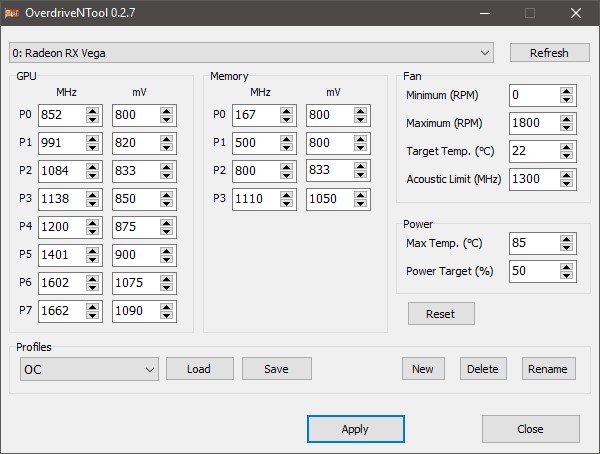Screen dimensions: 600x454
Task: Increase Target Temp. value up arrow
Action: coord(566,147)
